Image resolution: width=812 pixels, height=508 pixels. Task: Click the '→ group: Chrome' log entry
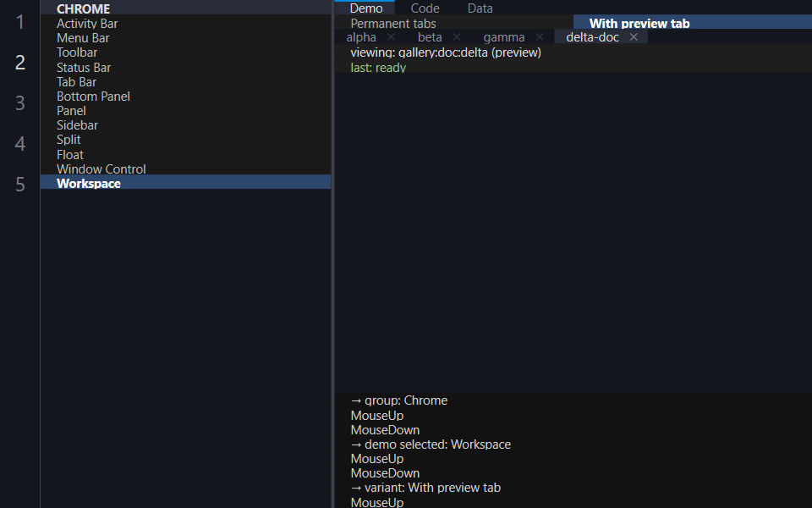(x=398, y=400)
